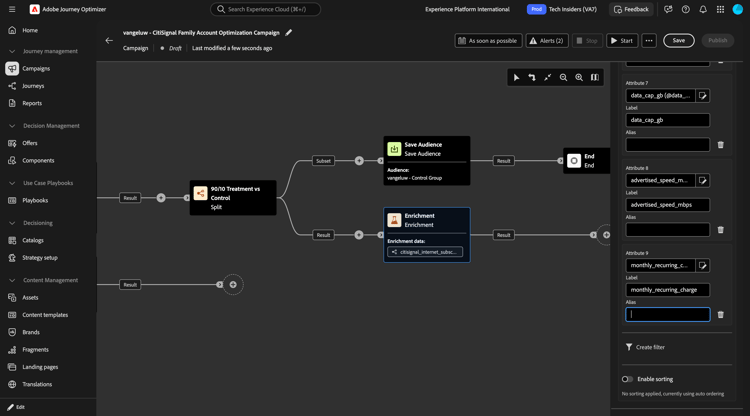Open the chat assistant icon next to Feedback
The image size is (750, 416).
668,9
